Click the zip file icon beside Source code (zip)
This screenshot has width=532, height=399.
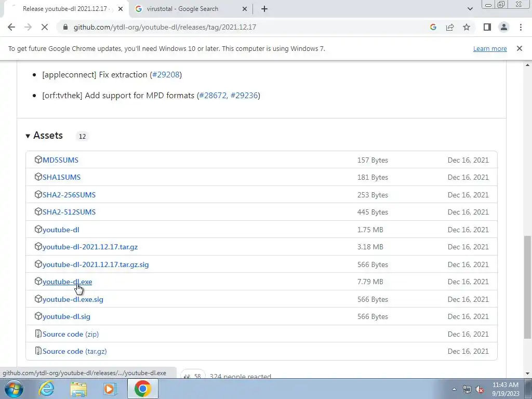click(x=38, y=334)
